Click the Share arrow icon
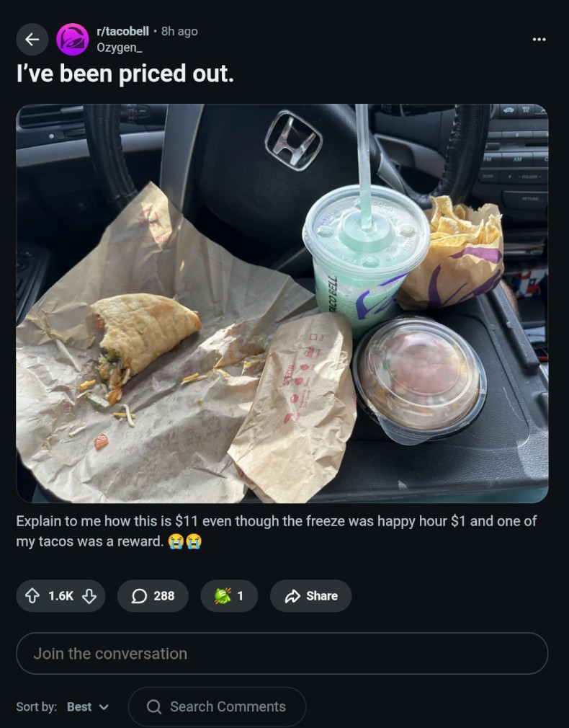The height and width of the screenshot is (728, 569). click(x=292, y=595)
